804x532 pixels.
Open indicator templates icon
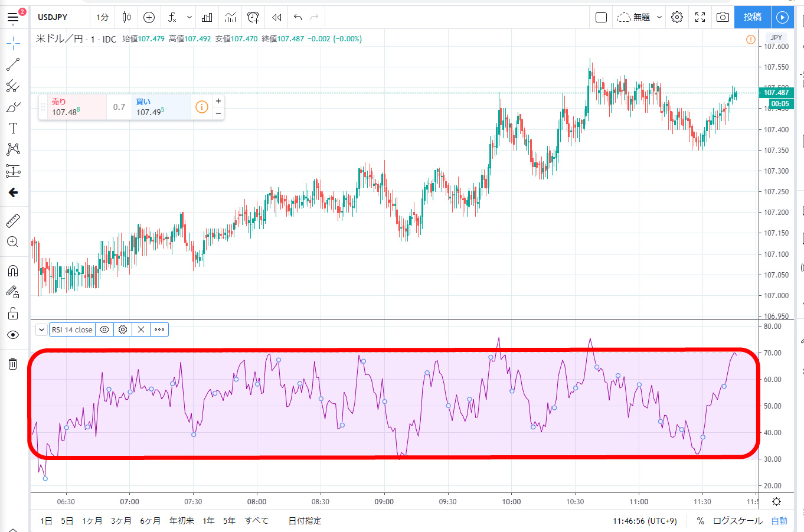pos(230,17)
